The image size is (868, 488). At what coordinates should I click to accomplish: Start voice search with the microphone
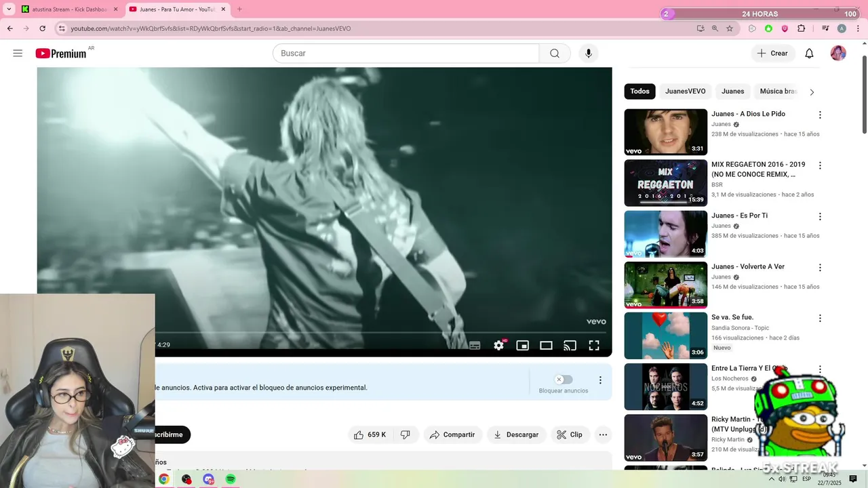coord(589,54)
